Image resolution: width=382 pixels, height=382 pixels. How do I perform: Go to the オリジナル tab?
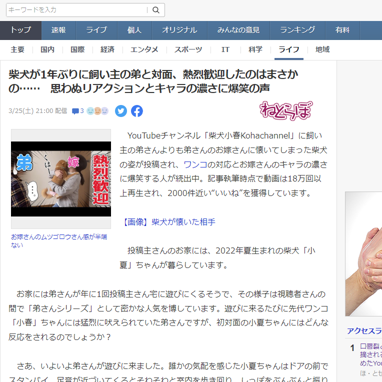click(x=180, y=30)
